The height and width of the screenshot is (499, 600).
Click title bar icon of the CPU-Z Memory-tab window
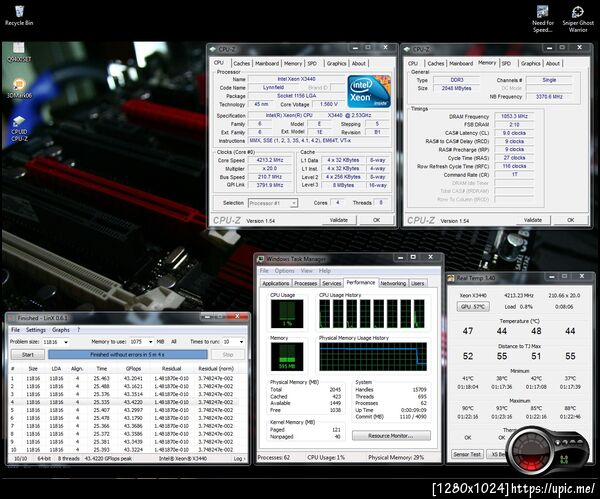pos(407,49)
